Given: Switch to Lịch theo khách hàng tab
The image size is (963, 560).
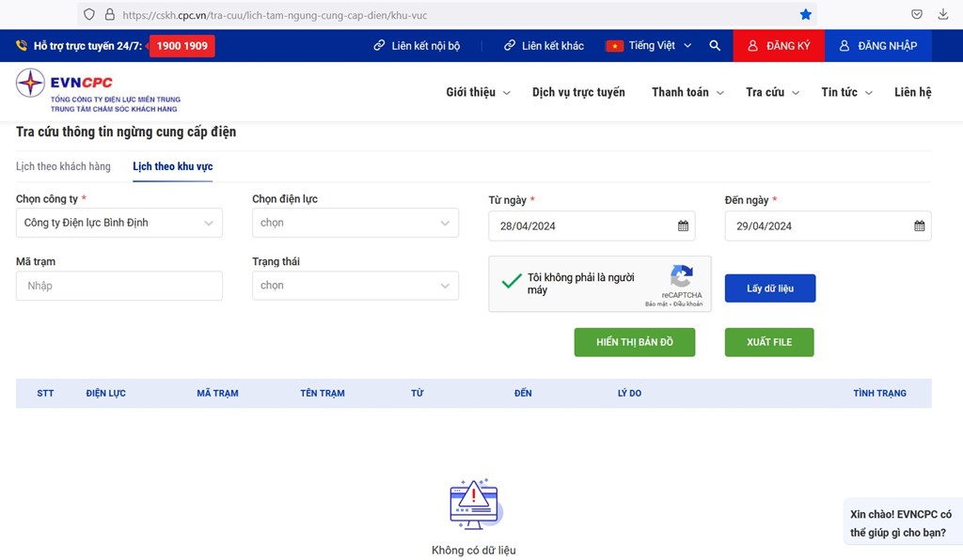Looking at the screenshot, I should [63, 166].
